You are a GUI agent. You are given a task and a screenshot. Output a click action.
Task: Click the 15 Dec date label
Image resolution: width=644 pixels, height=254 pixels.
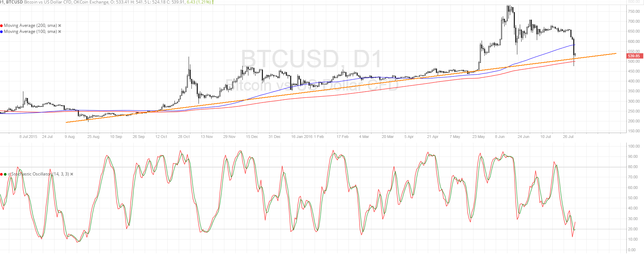[252, 137]
